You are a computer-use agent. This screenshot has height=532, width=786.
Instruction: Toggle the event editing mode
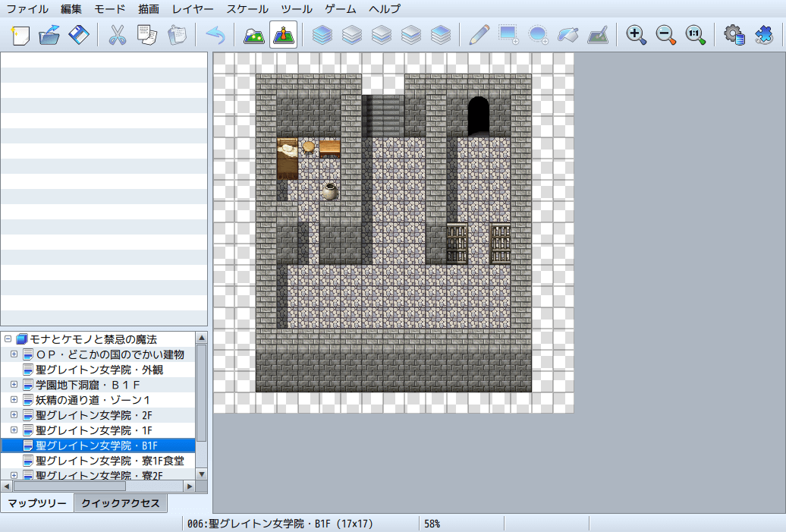pyautogui.click(x=283, y=34)
